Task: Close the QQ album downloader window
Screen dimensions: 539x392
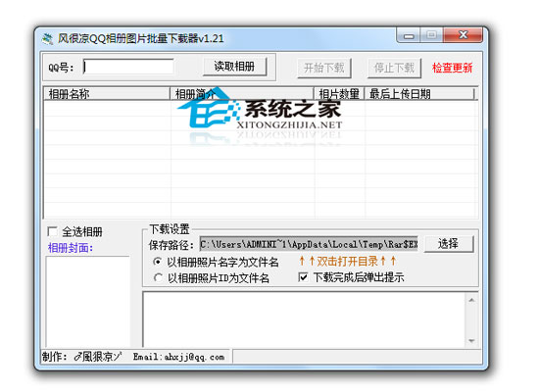Action: tap(463, 35)
